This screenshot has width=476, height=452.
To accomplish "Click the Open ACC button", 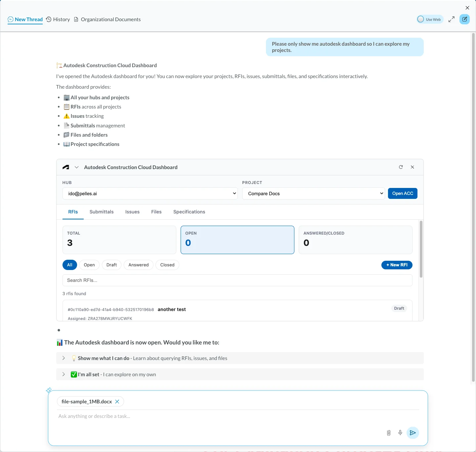I will point(403,194).
